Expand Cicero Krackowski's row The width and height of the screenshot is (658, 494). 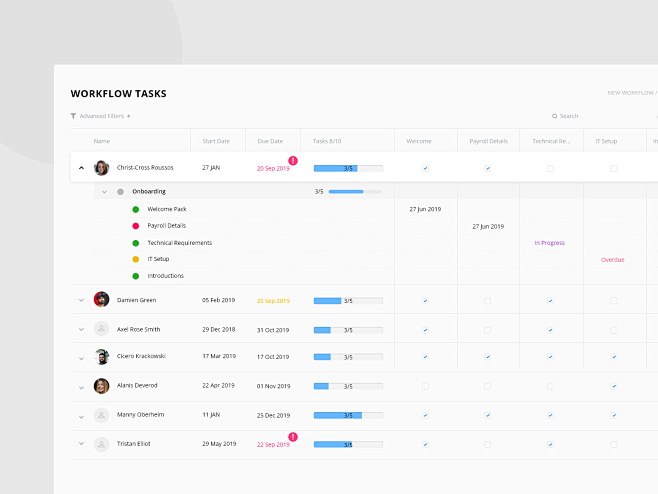(x=81, y=358)
